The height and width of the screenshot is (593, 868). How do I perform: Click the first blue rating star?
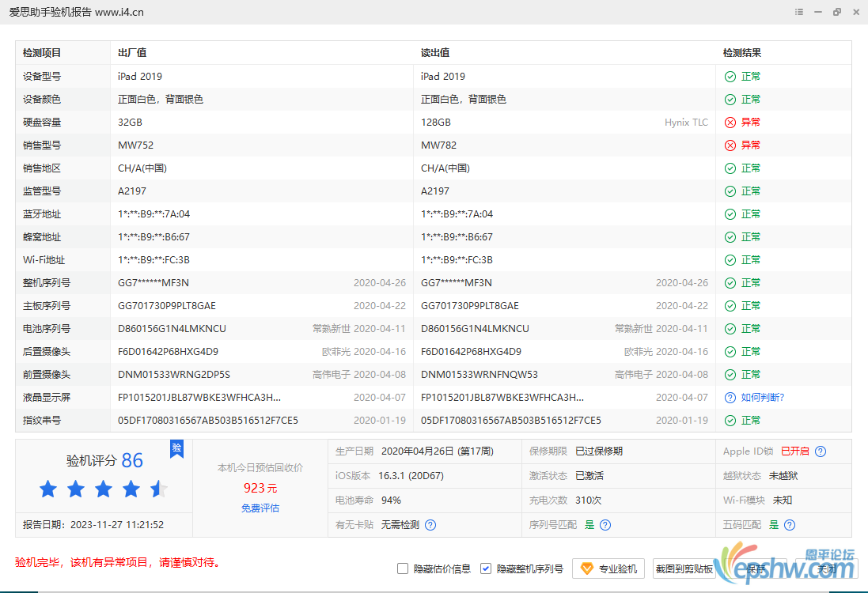pyautogui.click(x=48, y=489)
